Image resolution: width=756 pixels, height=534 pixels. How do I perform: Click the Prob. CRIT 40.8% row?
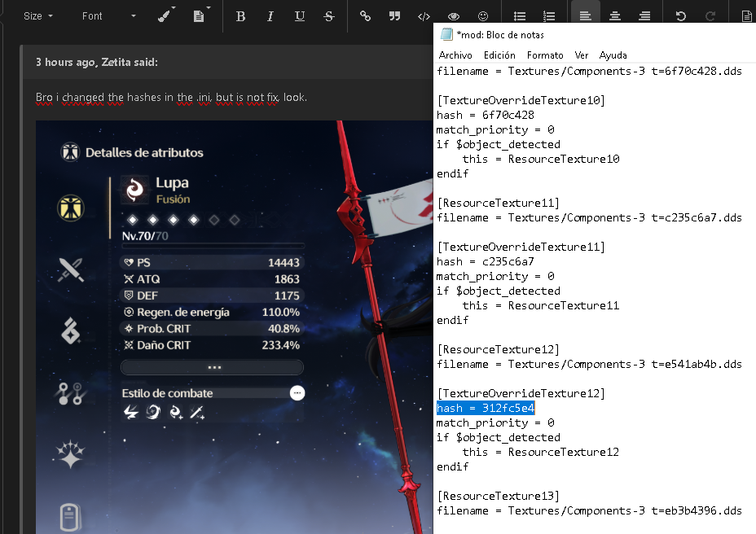(212, 329)
